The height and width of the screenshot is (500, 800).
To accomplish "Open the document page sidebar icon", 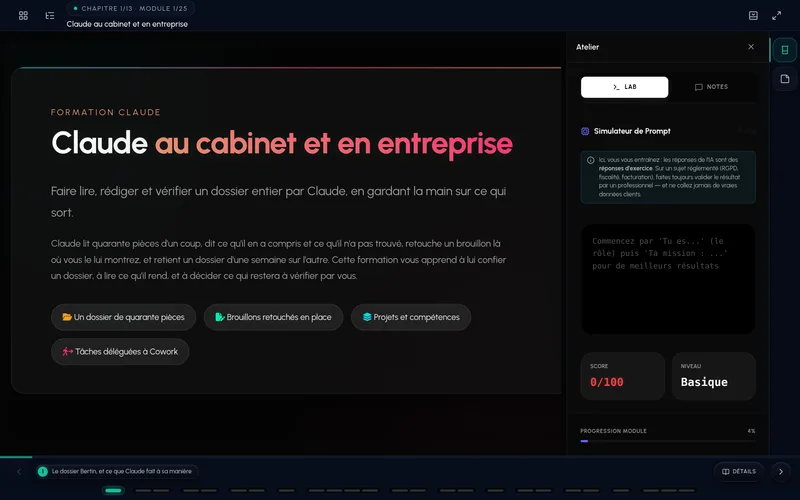I will tap(785, 79).
